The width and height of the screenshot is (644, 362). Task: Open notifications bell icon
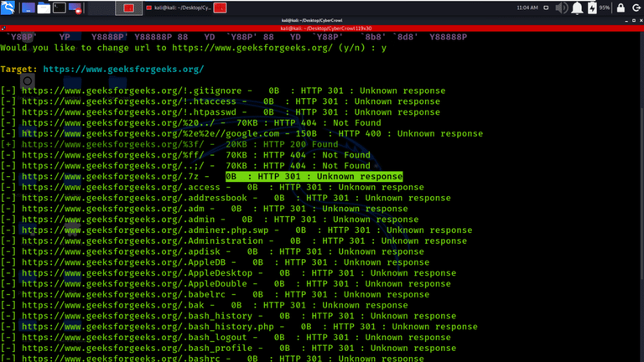click(x=577, y=8)
